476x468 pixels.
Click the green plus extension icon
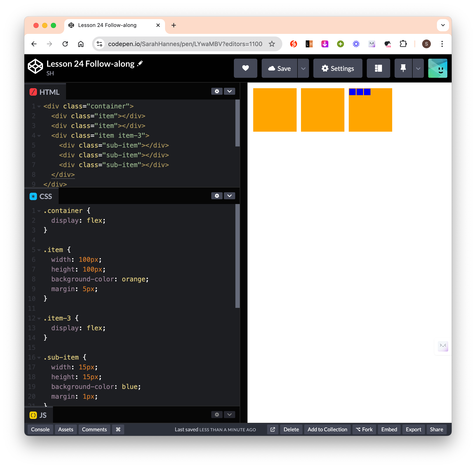pyautogui.click(x=340, y=44)
